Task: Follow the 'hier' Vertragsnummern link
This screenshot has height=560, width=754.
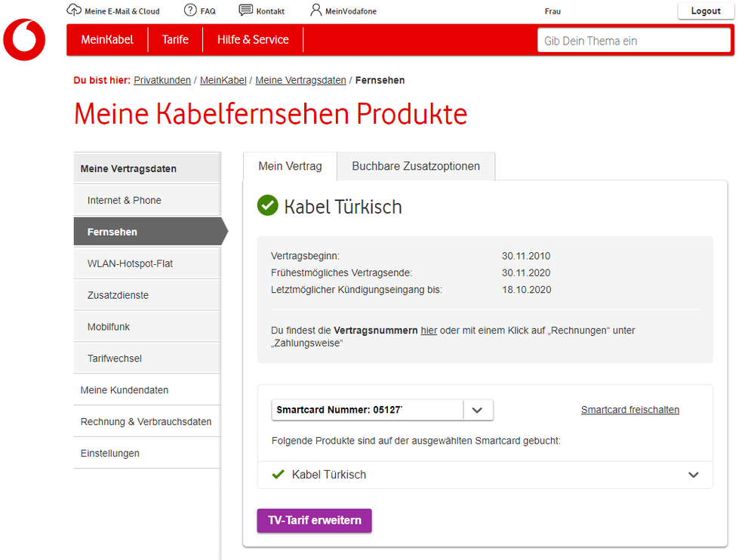Action: click(429, 331)
